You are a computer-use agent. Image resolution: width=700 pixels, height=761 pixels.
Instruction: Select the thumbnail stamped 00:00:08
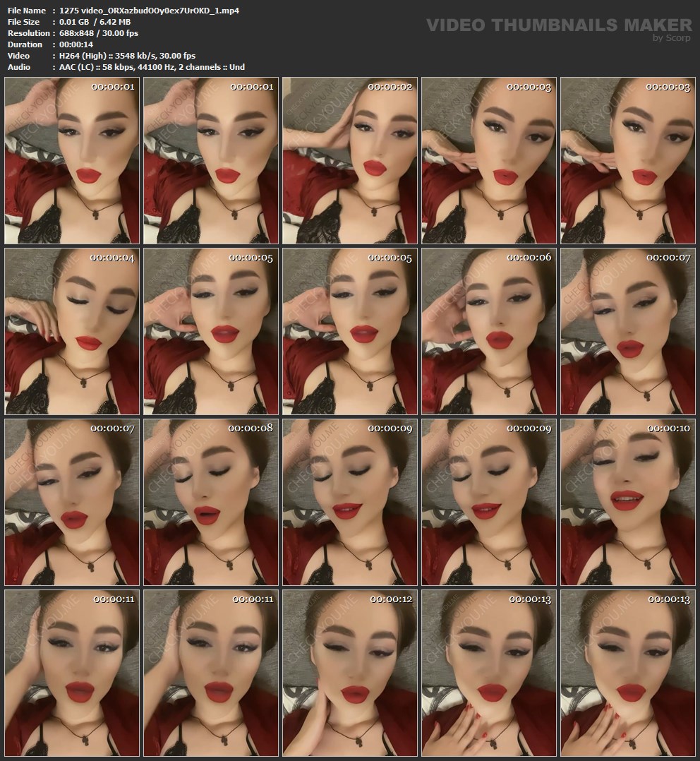tap(210, 502)
